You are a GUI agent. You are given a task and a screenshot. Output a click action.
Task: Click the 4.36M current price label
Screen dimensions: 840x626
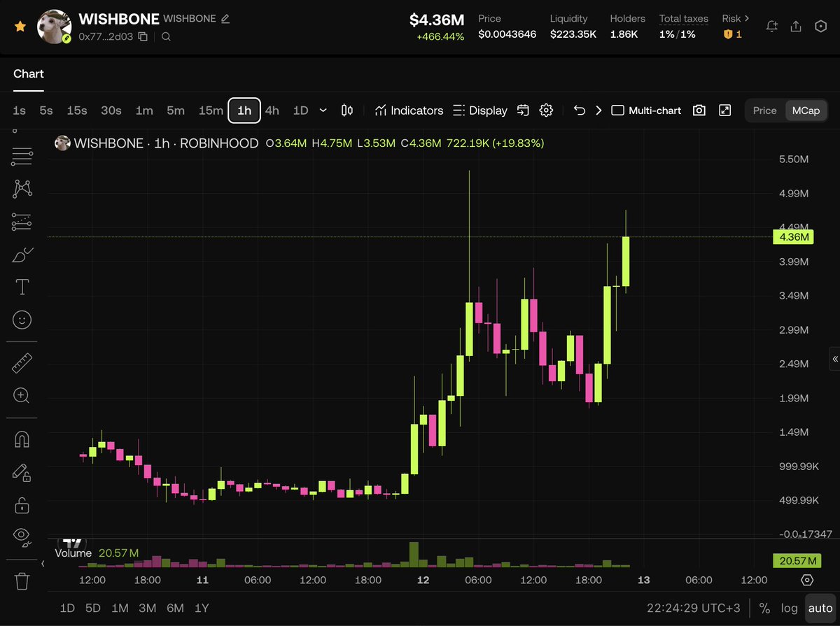pyautogui.click(x=792, y=237)
